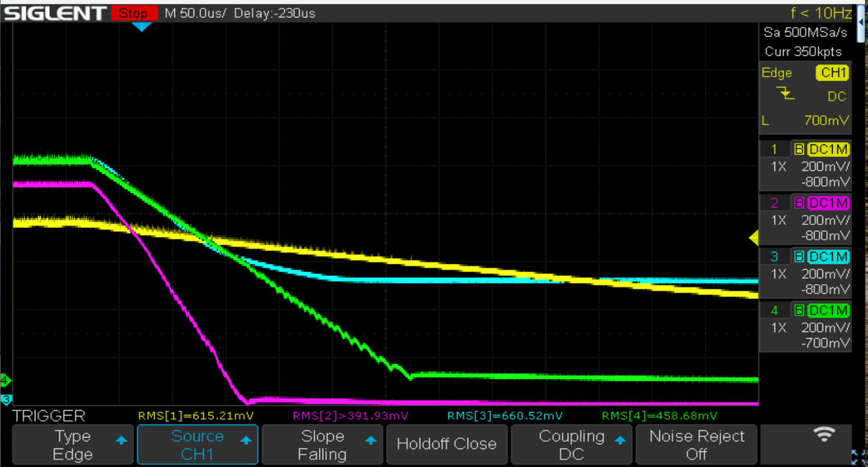Screen dimensions: 868x467
Task: Click channel 3's 1X probe attenuation
Action: click(x=778, y=275)
